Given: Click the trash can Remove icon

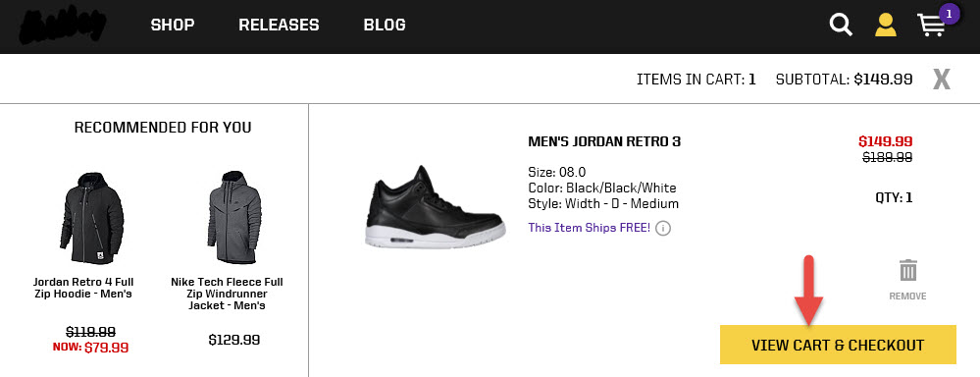Looking at the screenshot, I should coord(908,271).
